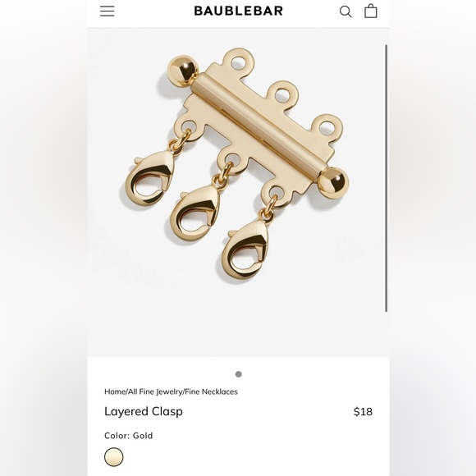Open the shopping bag icon
Viewport: 476px width, 476px height.
371,11
